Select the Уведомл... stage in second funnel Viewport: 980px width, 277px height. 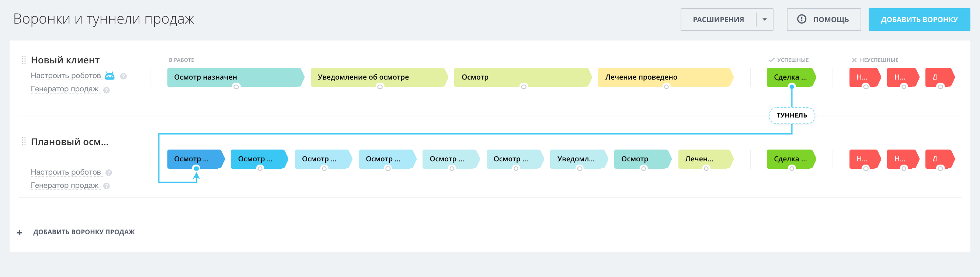coord(577,159)
